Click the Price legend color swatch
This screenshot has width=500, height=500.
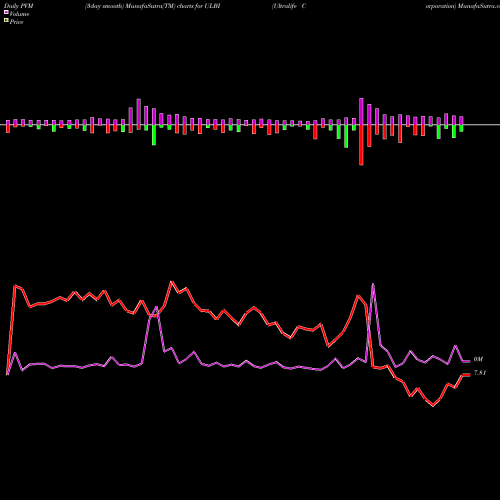tap(6, 21)
